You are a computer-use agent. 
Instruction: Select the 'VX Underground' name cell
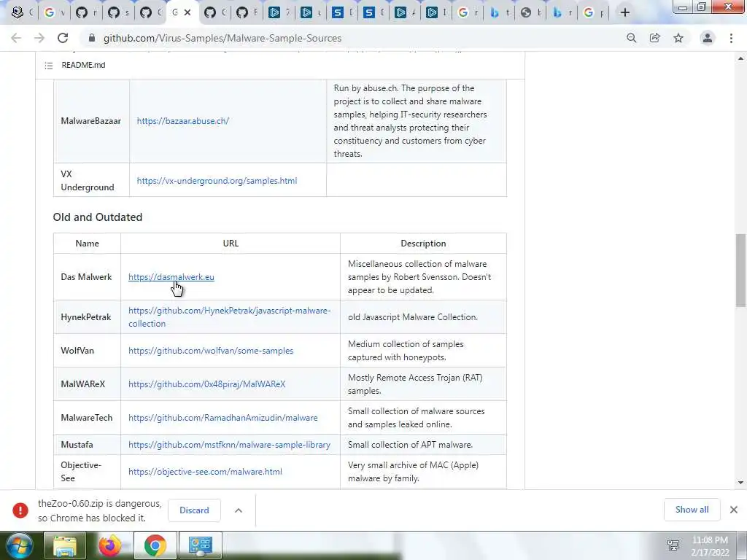(91, 181)
